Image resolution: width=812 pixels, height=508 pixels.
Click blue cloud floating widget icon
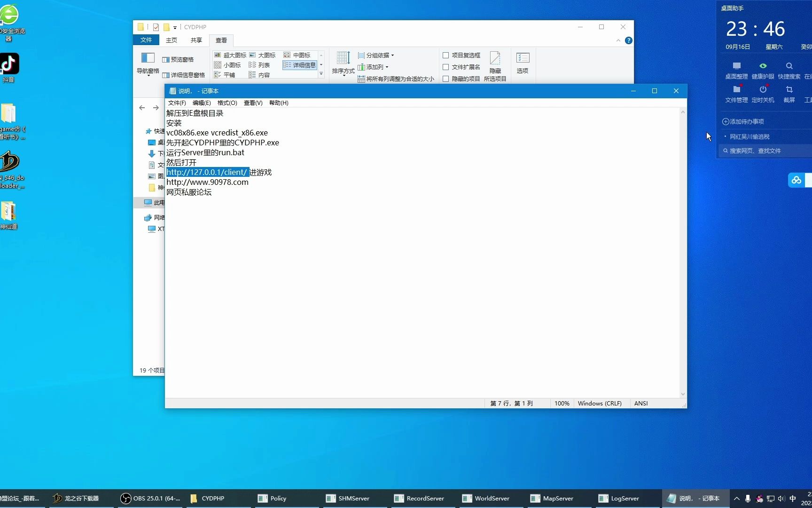click(796, 180)
